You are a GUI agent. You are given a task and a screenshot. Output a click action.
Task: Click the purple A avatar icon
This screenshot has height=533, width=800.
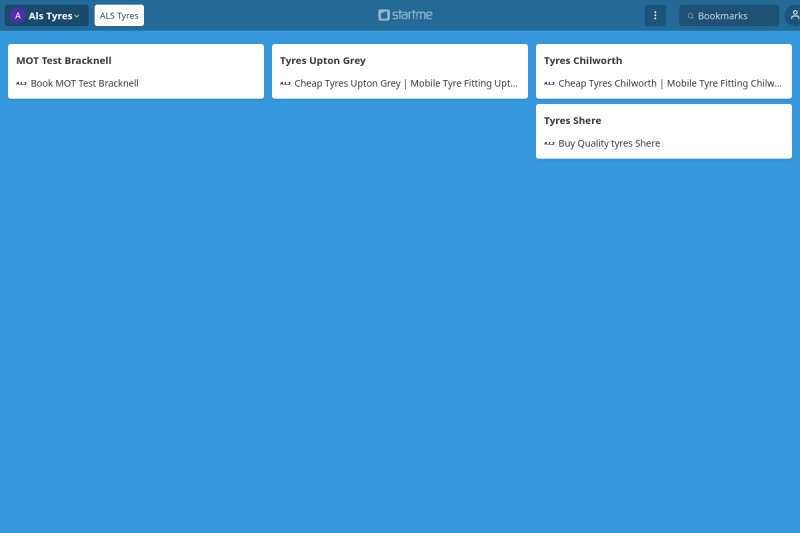click(x=18, y=15)
